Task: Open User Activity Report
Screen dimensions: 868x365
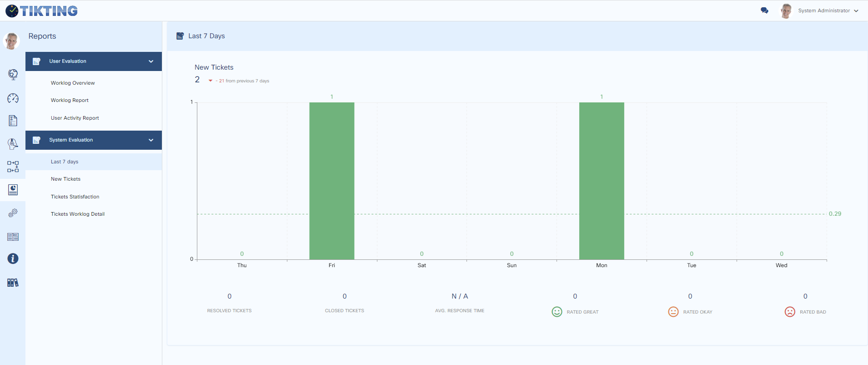Action: pos(75,118)
